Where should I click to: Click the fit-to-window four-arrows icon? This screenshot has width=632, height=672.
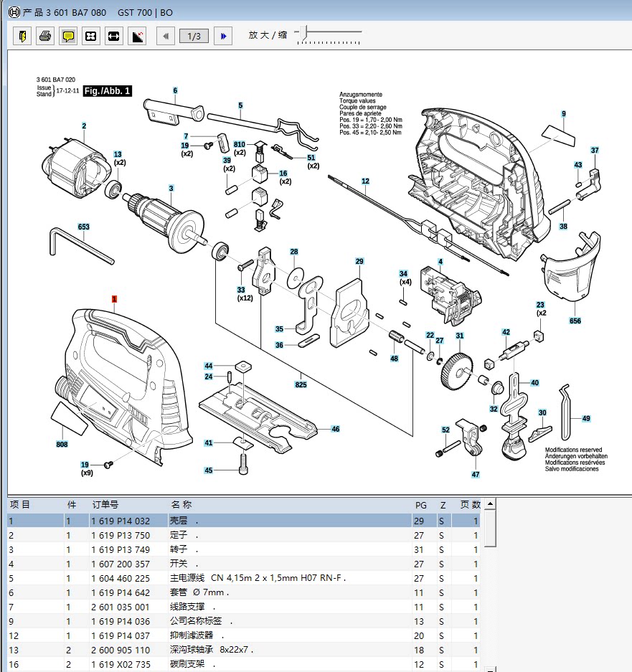pos(90,36)
